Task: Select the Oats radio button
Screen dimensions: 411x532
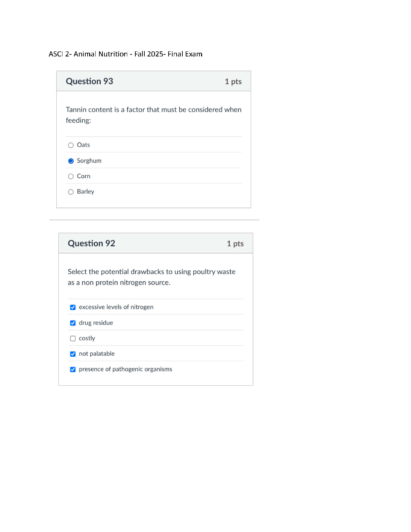Action: [x=71, y=145]
